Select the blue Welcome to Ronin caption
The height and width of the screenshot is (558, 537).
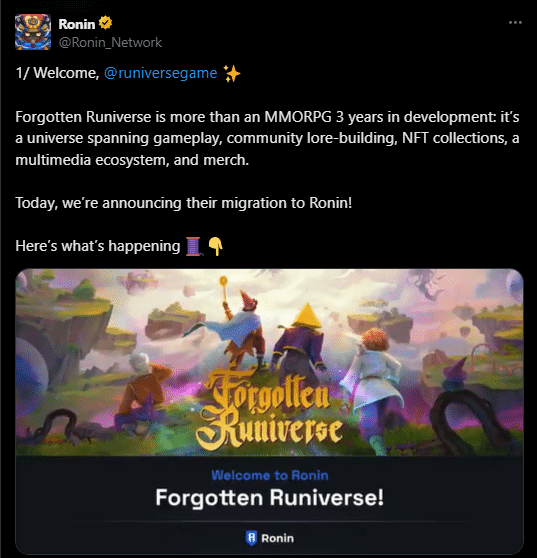[x=270, y=475]
